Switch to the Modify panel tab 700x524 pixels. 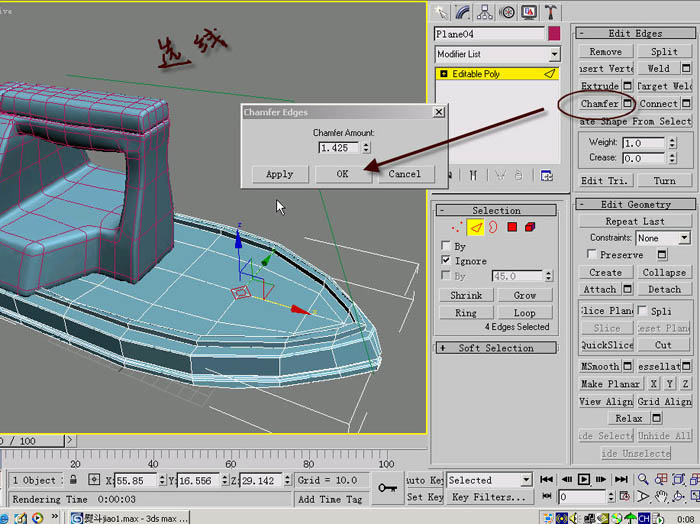coord(463,12)
